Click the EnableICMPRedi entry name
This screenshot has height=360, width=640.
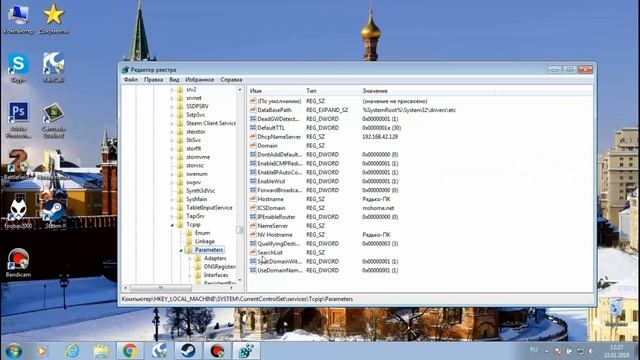(280, 163)
